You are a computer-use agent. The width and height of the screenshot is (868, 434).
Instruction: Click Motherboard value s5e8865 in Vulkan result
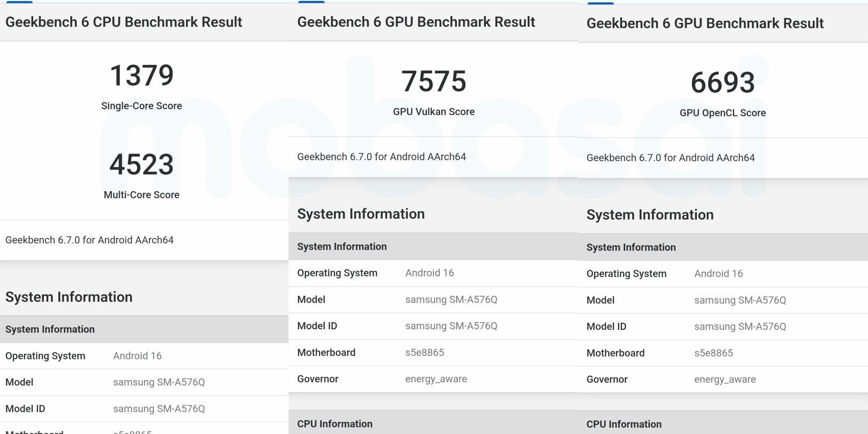424,353
